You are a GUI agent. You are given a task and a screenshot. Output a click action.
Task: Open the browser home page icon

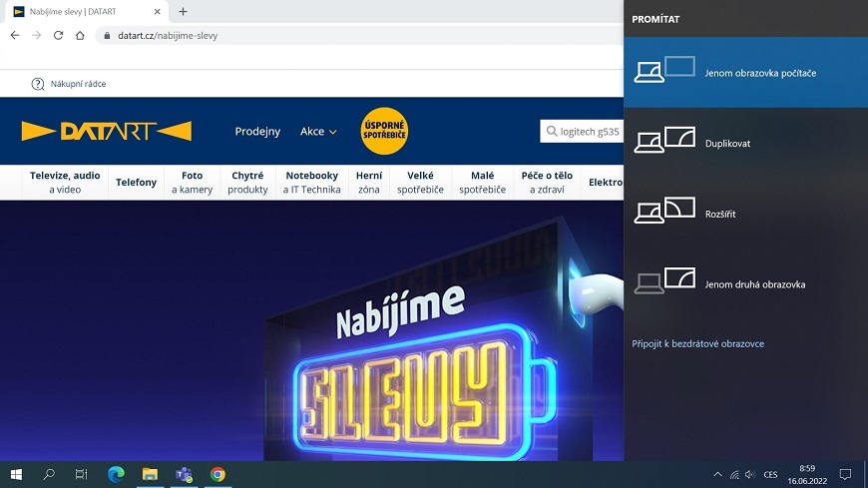pyautogui.click(x=80, y=35)
